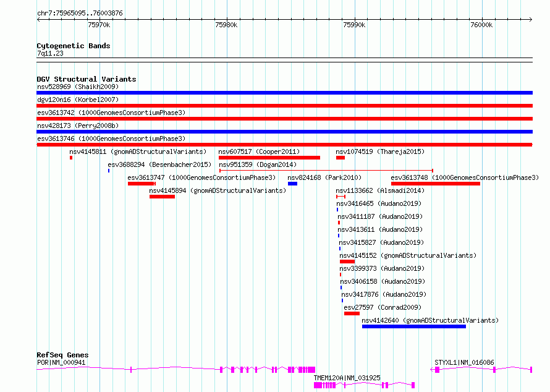Open esv3613746 variant label
The image size is (550, 392).
pyautogui.click(x=111, y=138)
